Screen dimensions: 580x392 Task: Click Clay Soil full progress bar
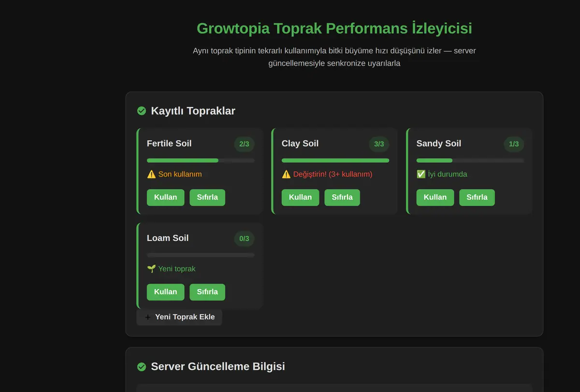[335, 160]
